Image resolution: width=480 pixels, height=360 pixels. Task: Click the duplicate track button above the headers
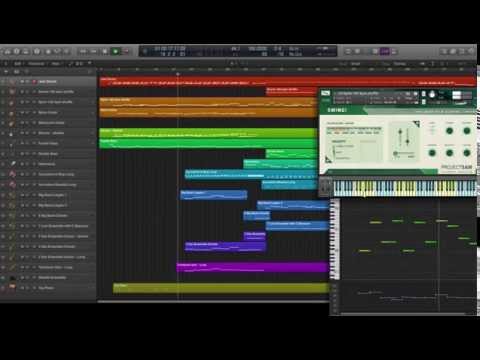click(x=16, y=72)
